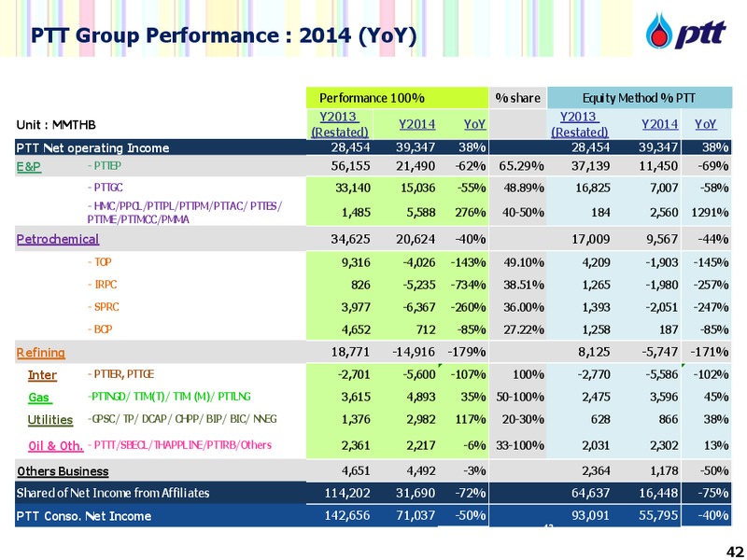Follow the Gas link
Viewport: 747px width, 560px height.
(40, 398)
